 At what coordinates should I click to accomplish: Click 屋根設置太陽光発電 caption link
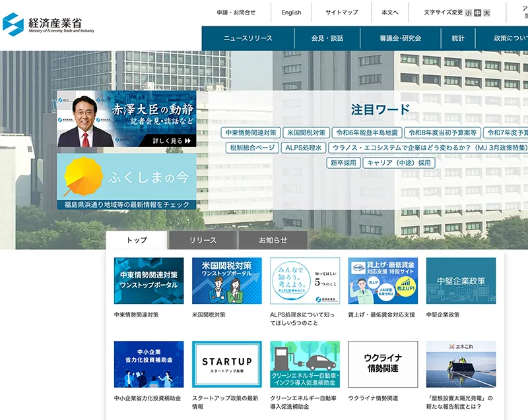coord(459,402)
